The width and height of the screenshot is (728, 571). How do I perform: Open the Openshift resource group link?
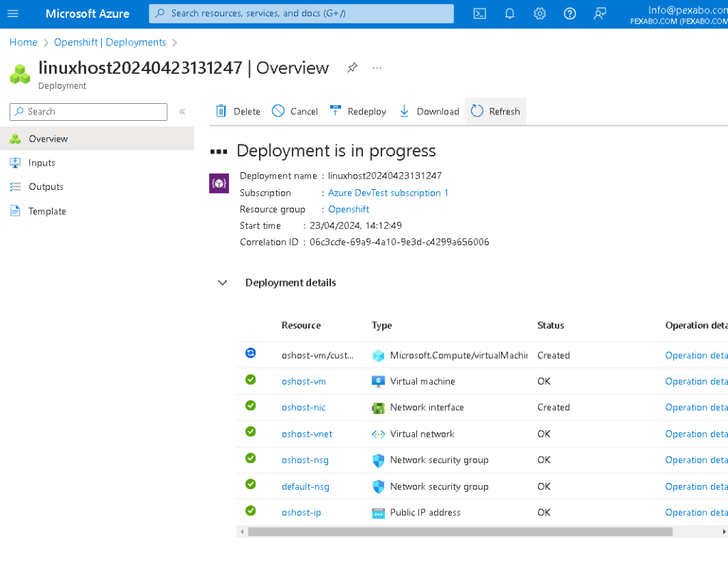click(x=349, y=209)
